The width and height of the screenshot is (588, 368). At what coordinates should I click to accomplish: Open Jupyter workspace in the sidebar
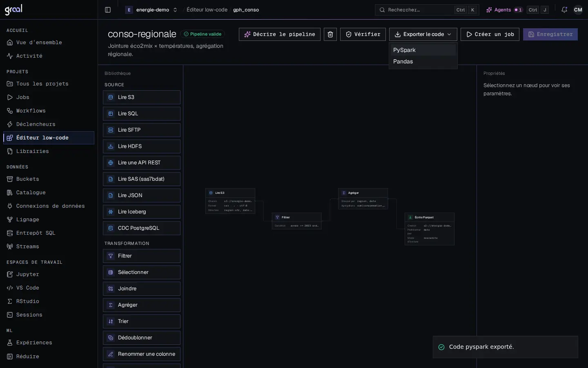tap(49, 274)
